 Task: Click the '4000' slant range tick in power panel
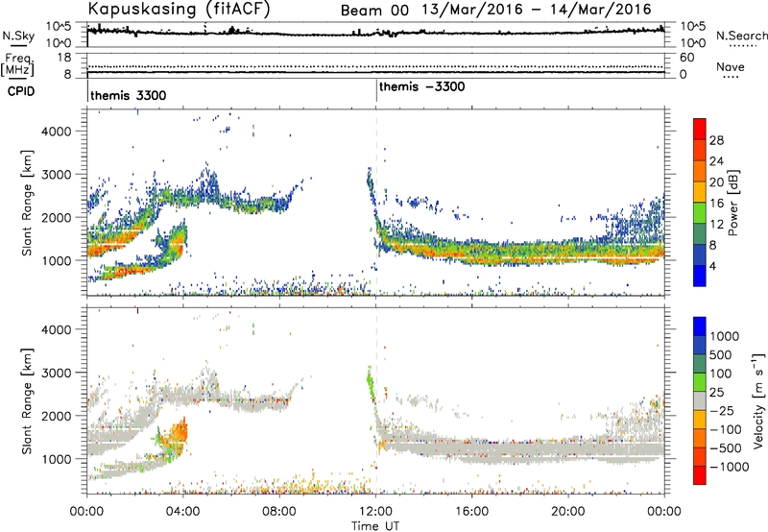point(56,132)
